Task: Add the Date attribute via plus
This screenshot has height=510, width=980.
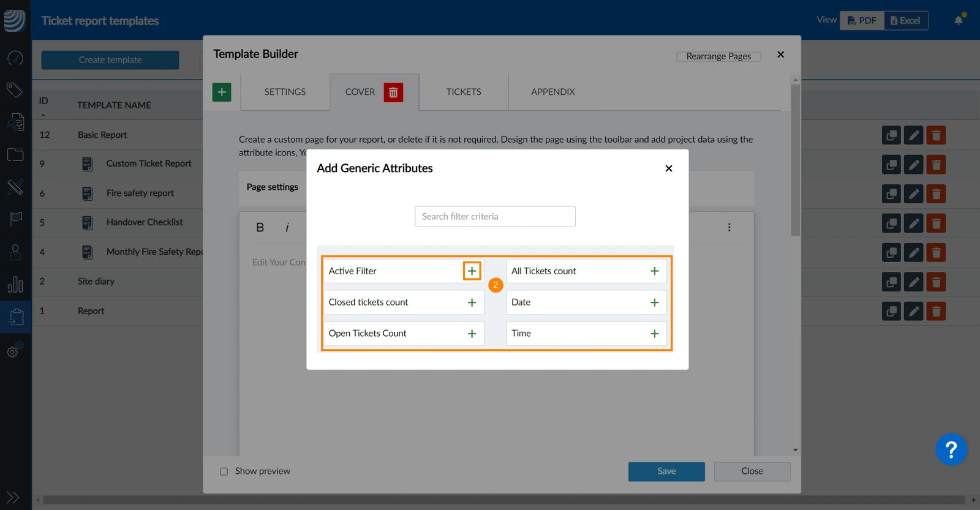Action: 655,302
